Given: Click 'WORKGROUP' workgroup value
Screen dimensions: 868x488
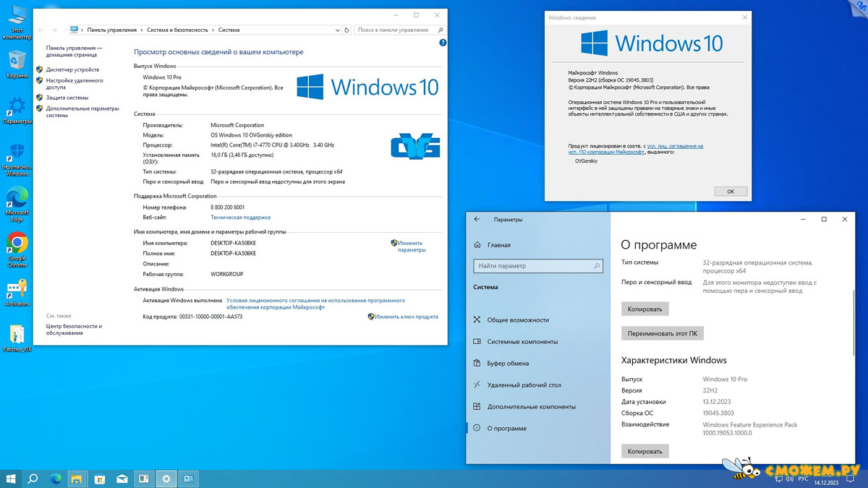Looking at the screenshot, I should tap(227, 275).
